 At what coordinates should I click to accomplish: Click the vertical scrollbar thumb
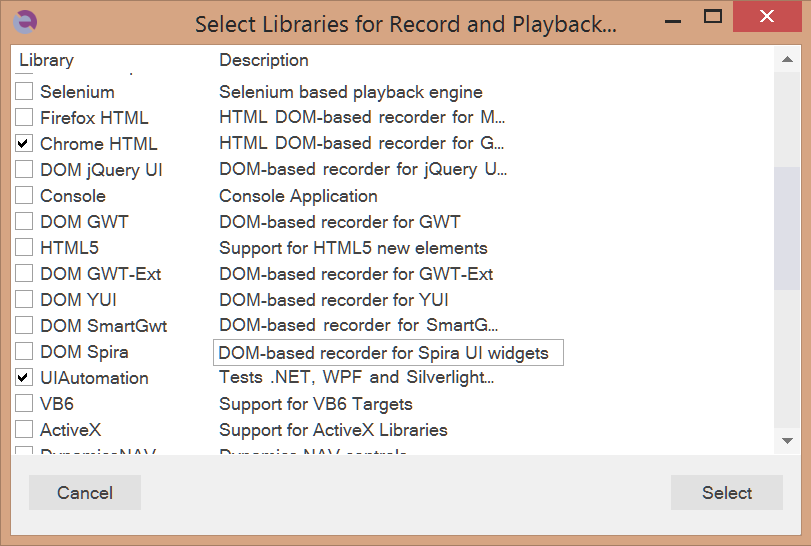coord(787,228)
